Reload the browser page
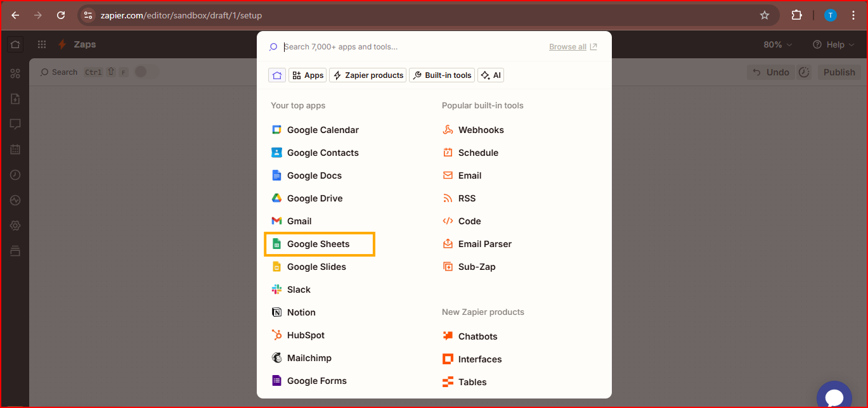The image size is (868, 408). (61, 15)
